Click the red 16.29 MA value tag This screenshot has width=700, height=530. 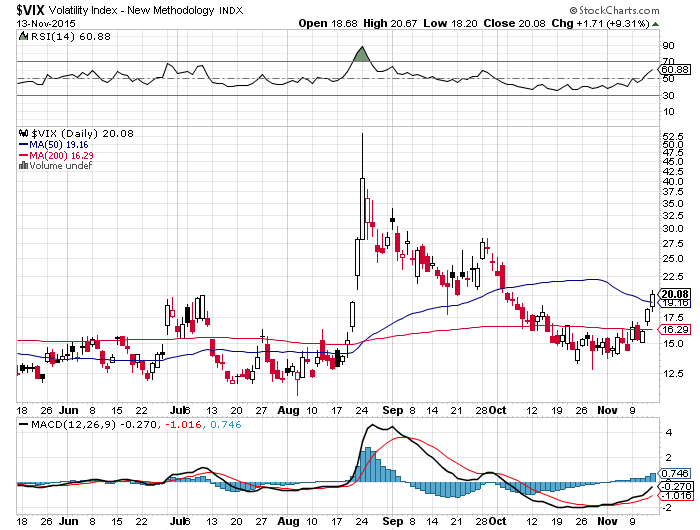pos(676,328)
